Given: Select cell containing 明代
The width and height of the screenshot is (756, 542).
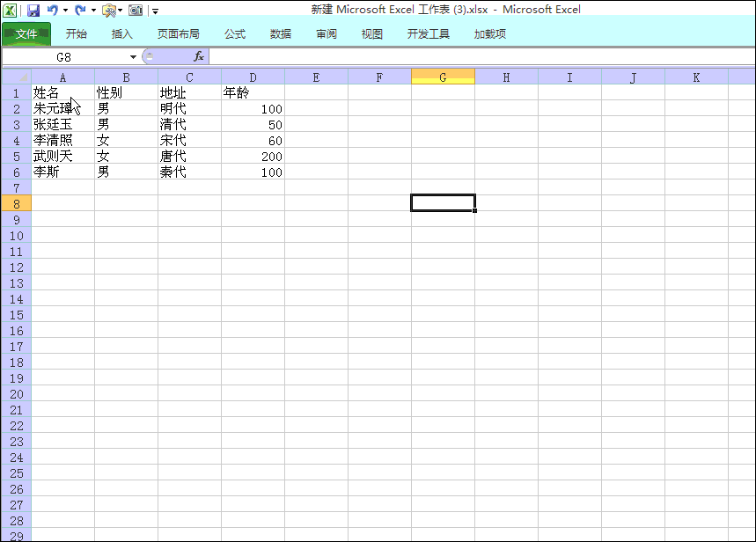Looking at the screenshot, I should click(189, 108).
